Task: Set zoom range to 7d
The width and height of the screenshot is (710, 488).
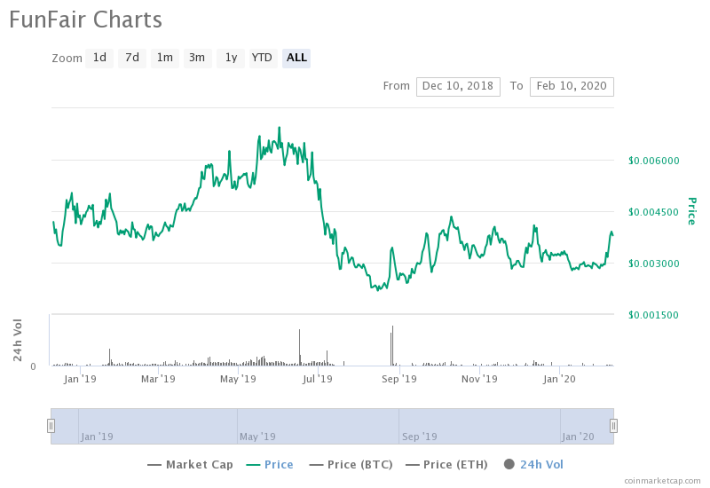Action: coord(132,58)
